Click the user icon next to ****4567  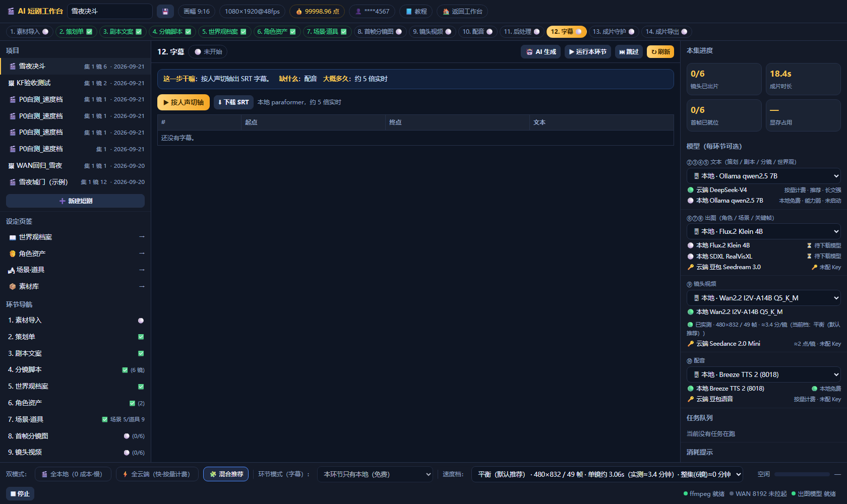(358, 12)
